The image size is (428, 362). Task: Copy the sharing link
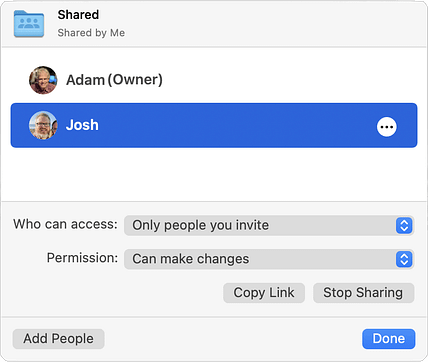[264, 293]
